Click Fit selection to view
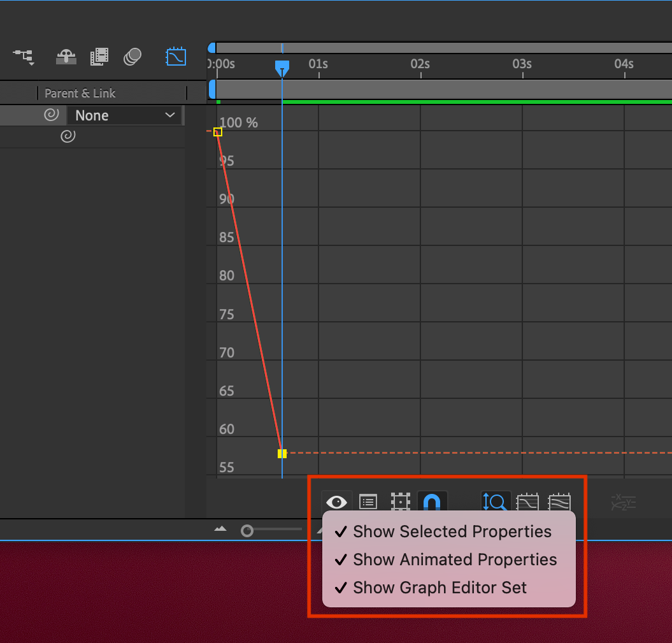Screen dimensions: 672x643 527,502
